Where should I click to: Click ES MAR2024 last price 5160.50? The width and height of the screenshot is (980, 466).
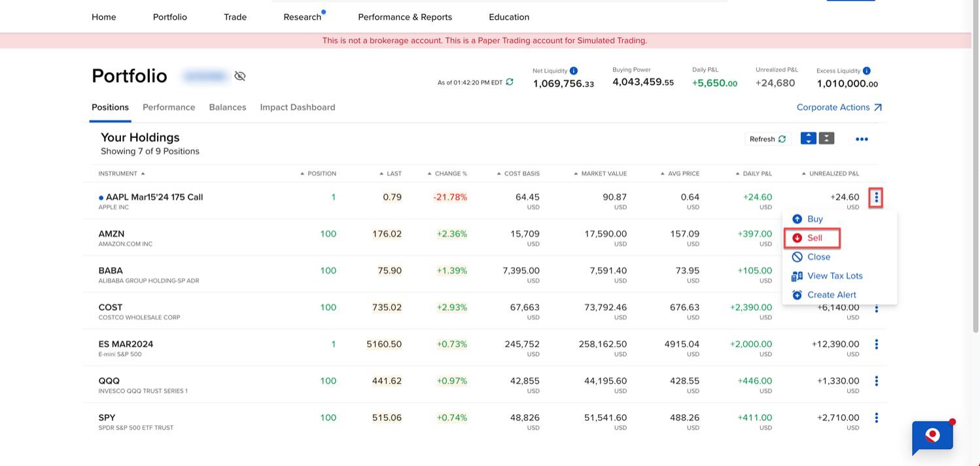[x=384, y=344]
